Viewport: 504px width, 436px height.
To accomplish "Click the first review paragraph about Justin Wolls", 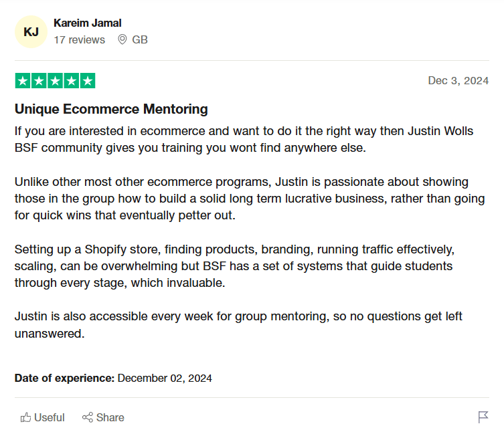I will tap(244, 139).
